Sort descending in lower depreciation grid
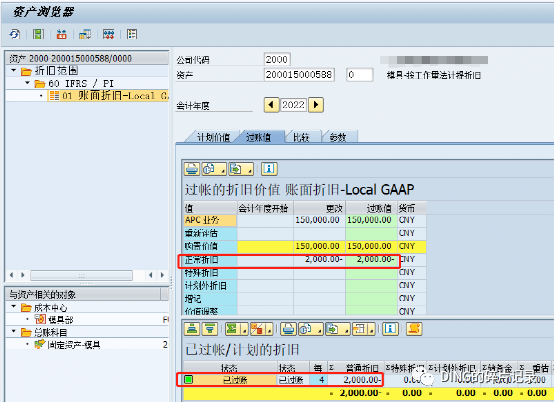 [x=210, y=329]
